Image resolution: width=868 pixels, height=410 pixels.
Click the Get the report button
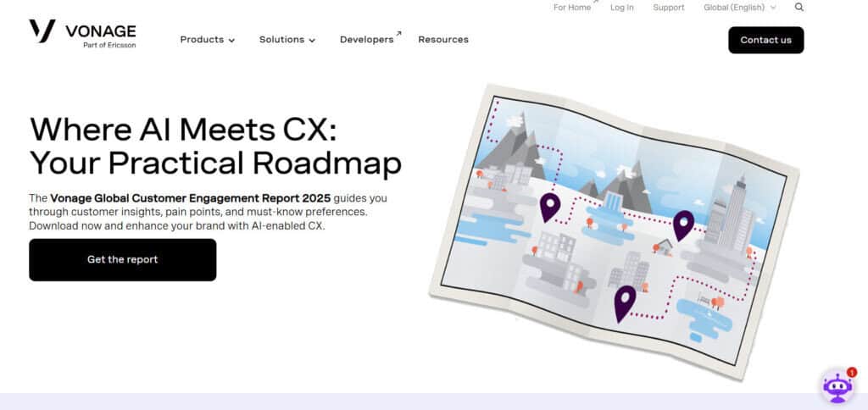click(123, 259)
